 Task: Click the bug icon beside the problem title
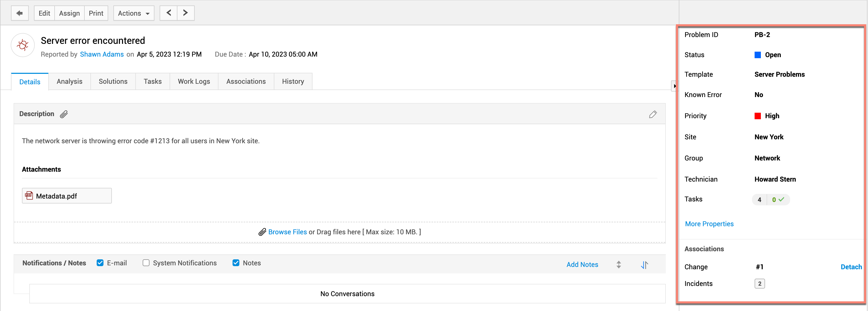23,45
